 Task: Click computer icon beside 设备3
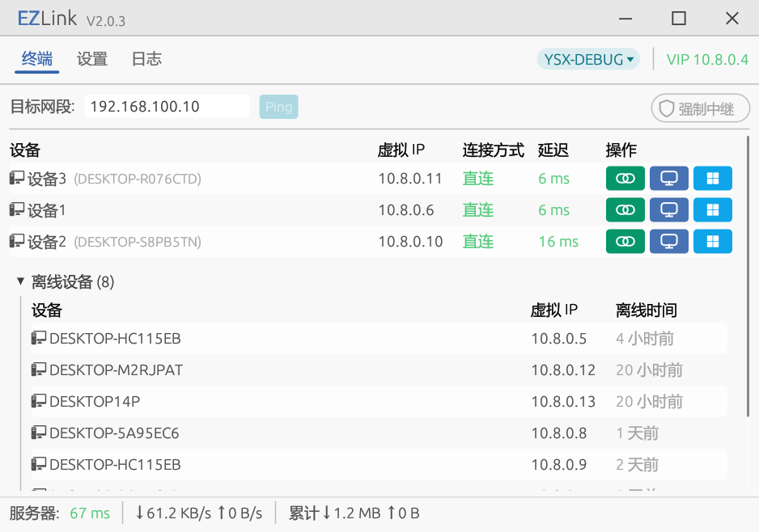tap(17, 178)
